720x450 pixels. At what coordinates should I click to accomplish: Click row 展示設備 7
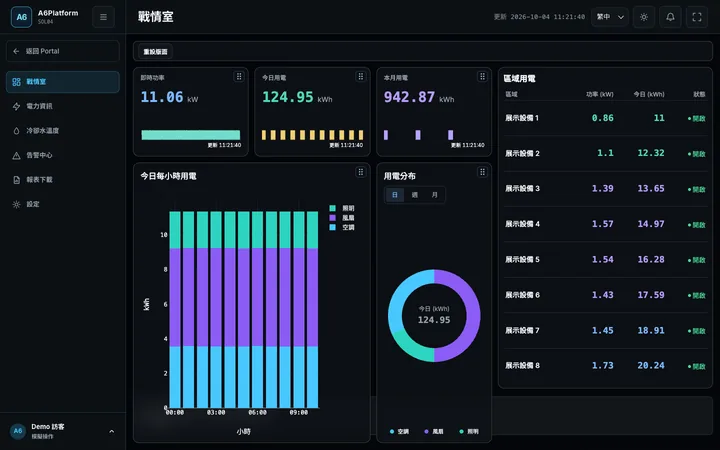(605, 330)
